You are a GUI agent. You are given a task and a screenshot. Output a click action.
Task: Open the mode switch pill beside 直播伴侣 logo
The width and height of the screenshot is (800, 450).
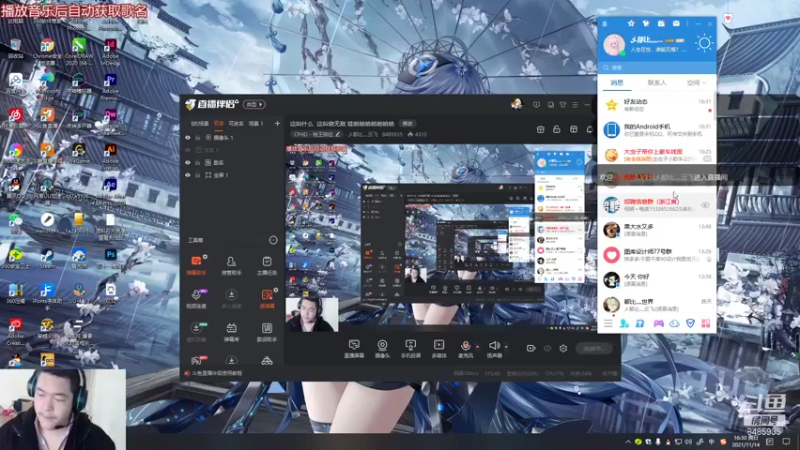point(254,104)
